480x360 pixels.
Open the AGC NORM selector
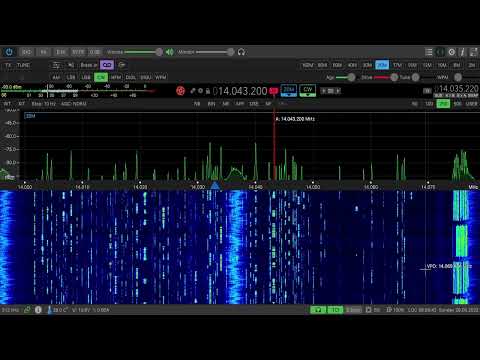click(73, 104)
